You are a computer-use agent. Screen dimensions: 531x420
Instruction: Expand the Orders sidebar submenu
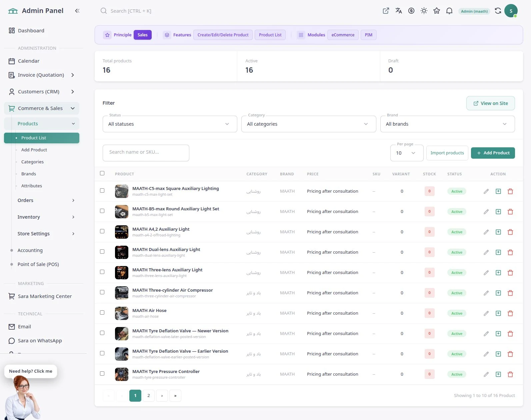(46, 200)
